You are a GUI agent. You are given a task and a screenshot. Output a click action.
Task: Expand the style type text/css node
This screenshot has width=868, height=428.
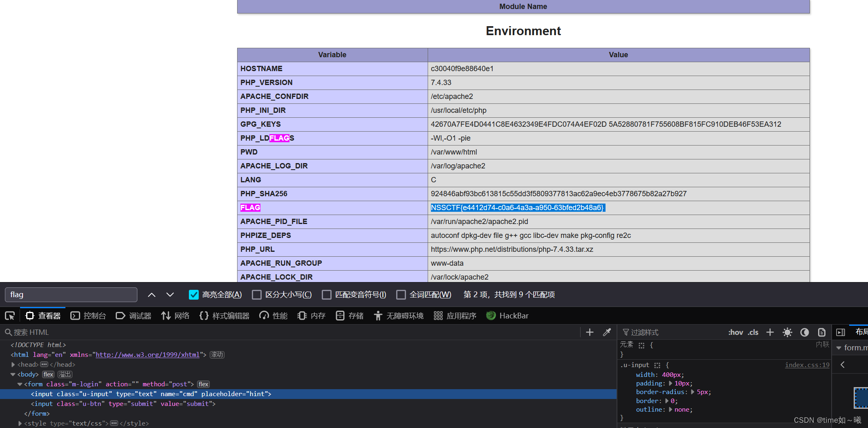20,424
